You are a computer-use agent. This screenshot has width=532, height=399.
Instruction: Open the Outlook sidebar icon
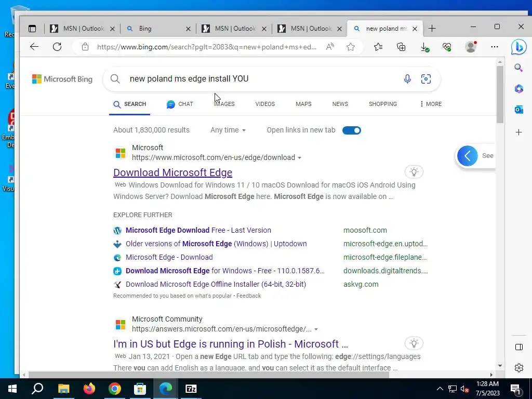point(518,110)
